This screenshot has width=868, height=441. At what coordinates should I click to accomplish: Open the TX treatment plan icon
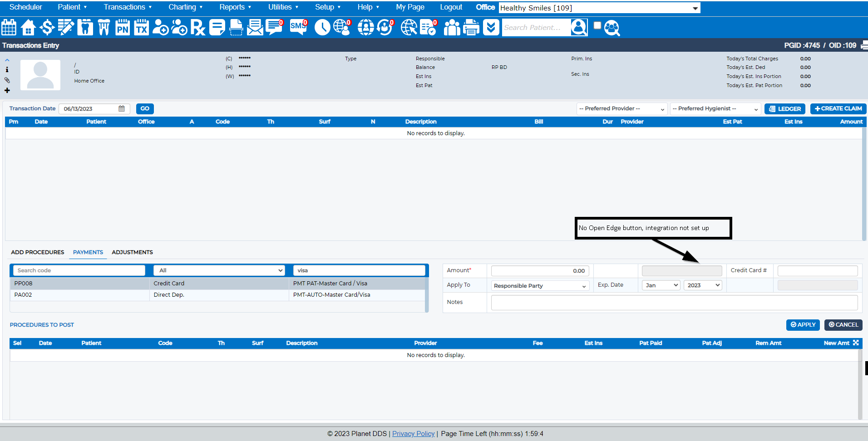[142, 28]
